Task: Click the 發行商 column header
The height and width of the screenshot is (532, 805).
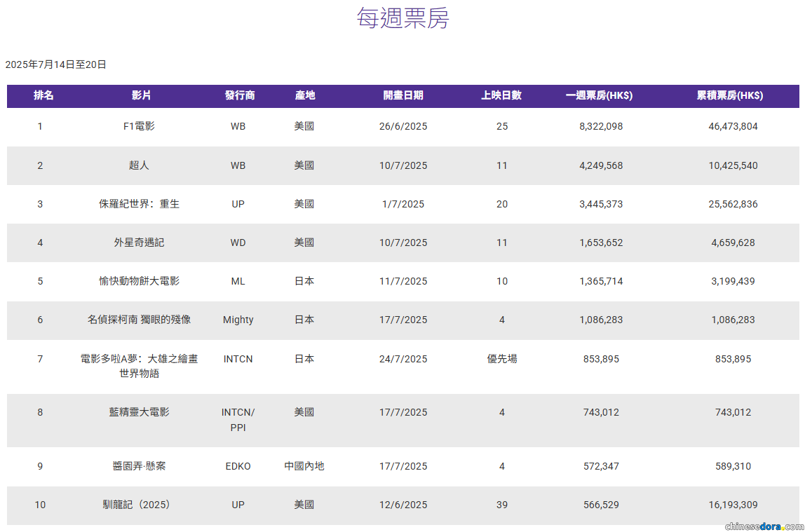Action: point(239,95)
